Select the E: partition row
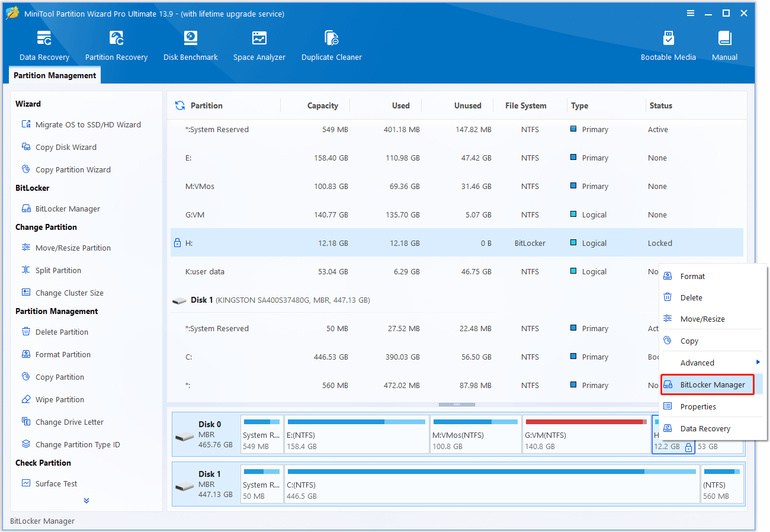 (457, 158)
